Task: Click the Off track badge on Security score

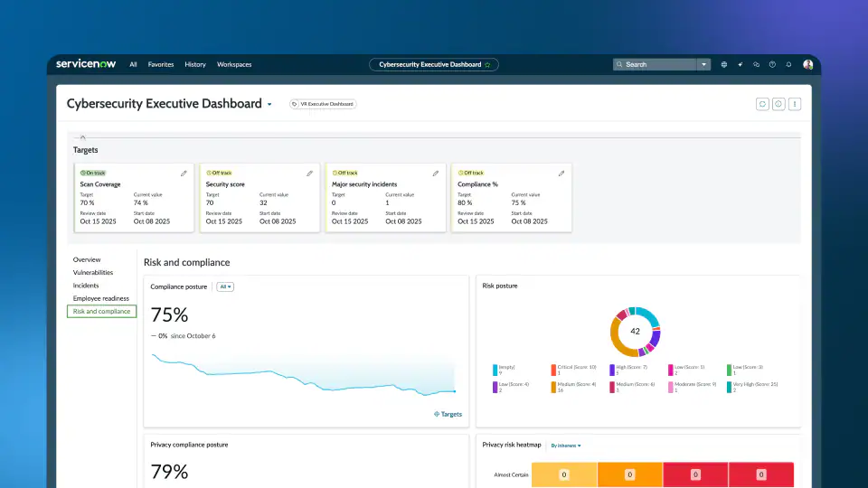Action: click(x=219, y=173)
